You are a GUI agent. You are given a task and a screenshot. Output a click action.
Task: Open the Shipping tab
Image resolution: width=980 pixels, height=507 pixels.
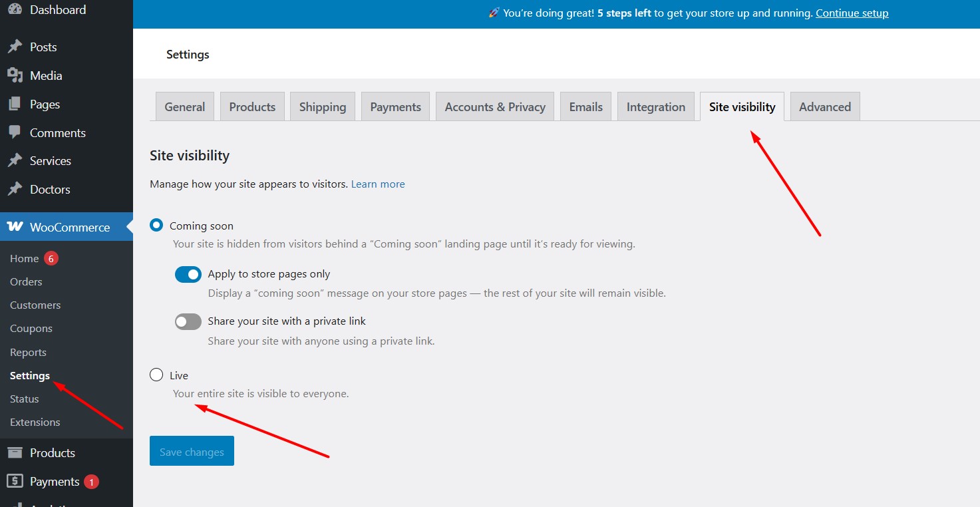(323, 106)
